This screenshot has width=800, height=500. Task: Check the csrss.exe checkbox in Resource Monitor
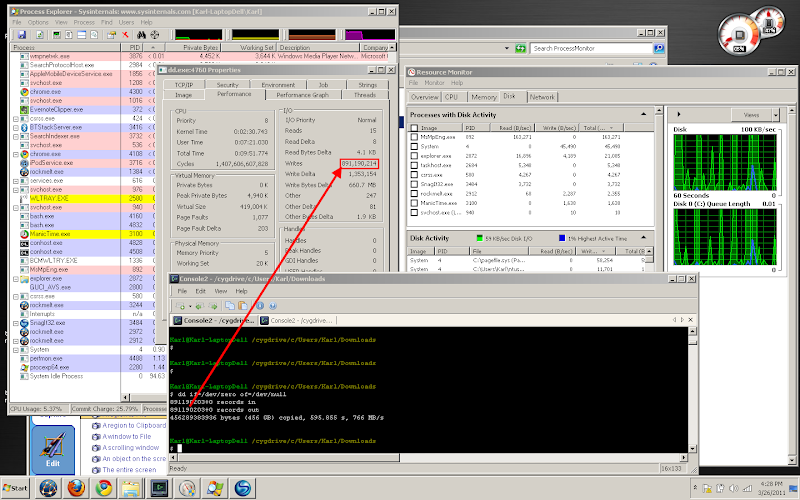click(414, 174)
